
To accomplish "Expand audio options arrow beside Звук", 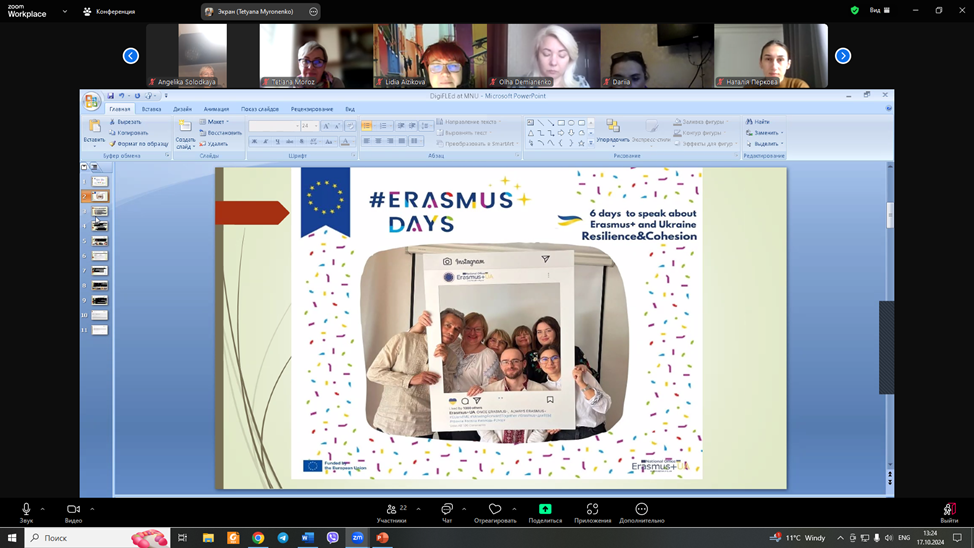I will [43, 509].
